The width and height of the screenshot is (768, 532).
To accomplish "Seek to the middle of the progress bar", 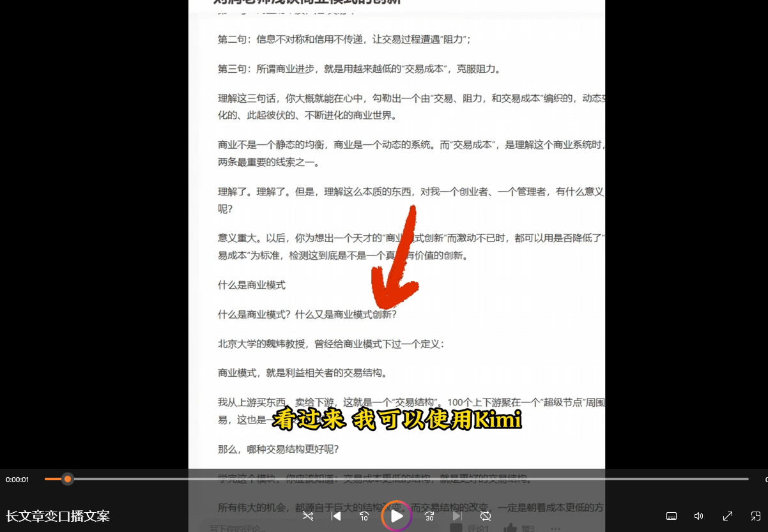I will pos(396,479).
